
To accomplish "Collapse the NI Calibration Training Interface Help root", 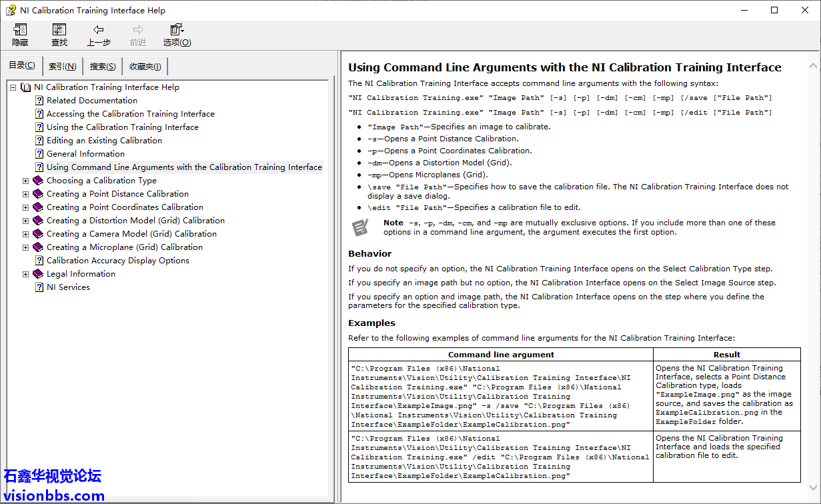I will point(13,87).
